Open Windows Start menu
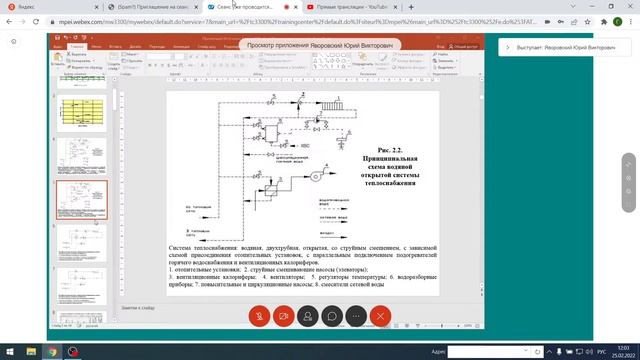Viewport: 640px width, 360px height. click(10, 351)
